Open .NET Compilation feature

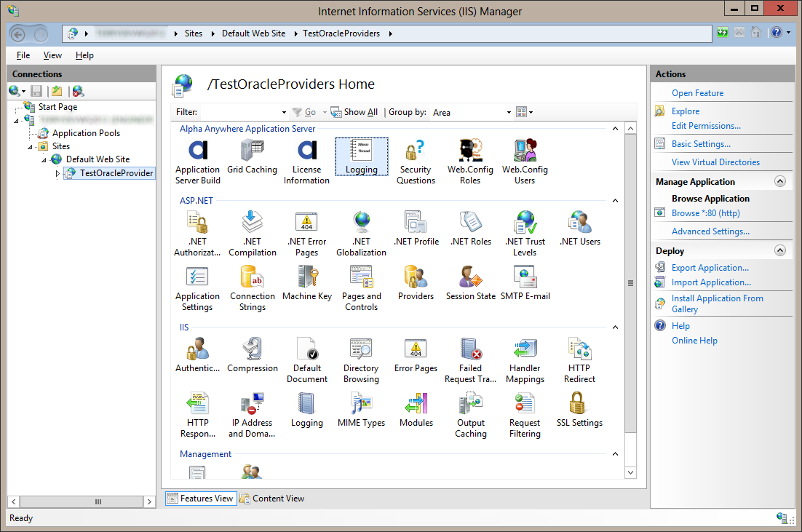coord(252,234)
